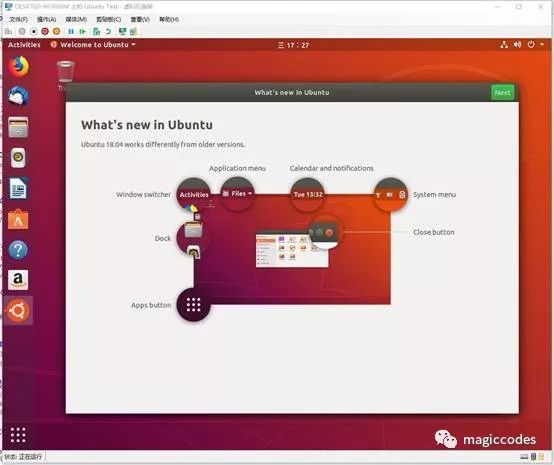Open the 媒体(M) menu
Image resolution: width=554 pixels, height=465 pixels.
pos(76,19)
